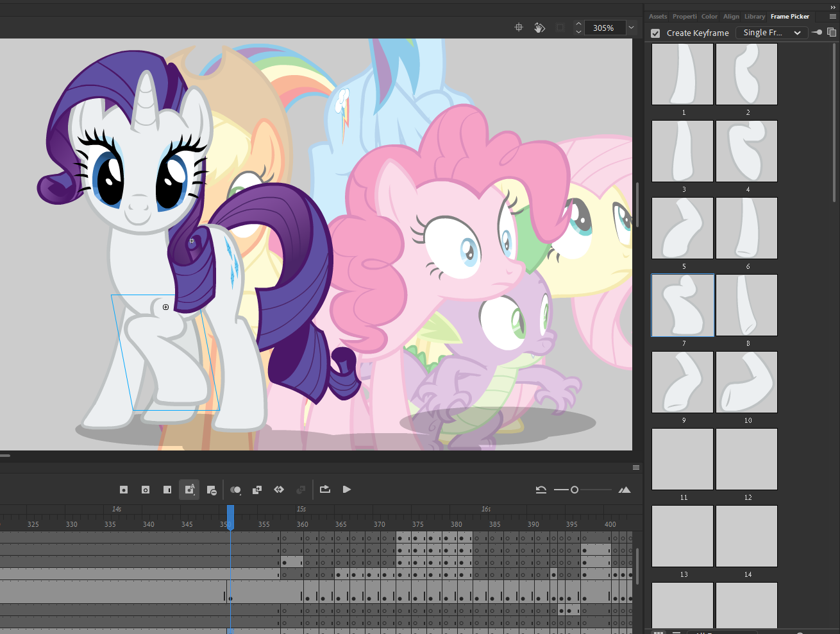
Task: Pick frame 1 thumbnail in Frame Picker
Action: (x=683, y=74)
